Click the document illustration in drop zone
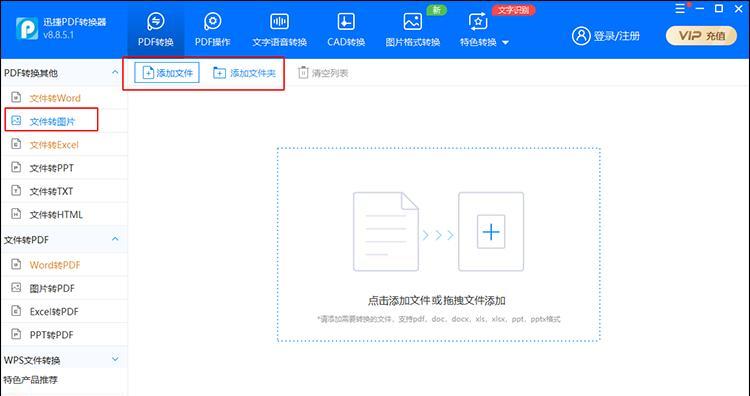750x396 pixels. pos(386,232)
